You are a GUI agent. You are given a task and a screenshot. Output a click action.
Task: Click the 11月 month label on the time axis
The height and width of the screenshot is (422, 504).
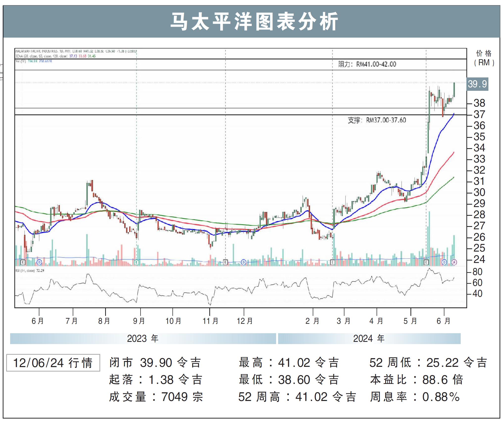point(211,321)
